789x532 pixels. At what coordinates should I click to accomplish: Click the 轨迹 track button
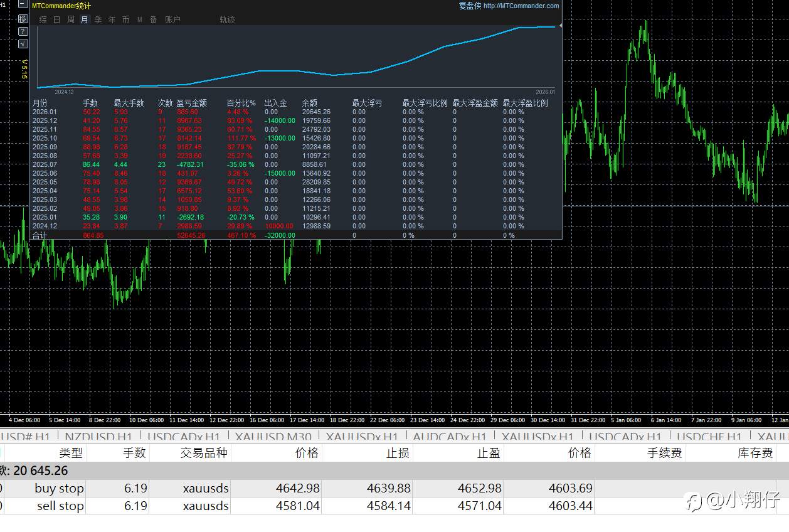tap(227, 19)
